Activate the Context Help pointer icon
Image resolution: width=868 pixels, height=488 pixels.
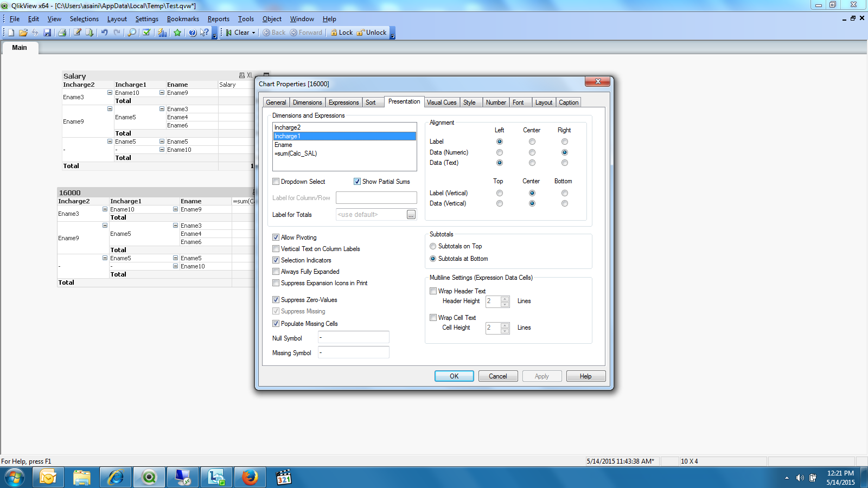tap(204, 33)
